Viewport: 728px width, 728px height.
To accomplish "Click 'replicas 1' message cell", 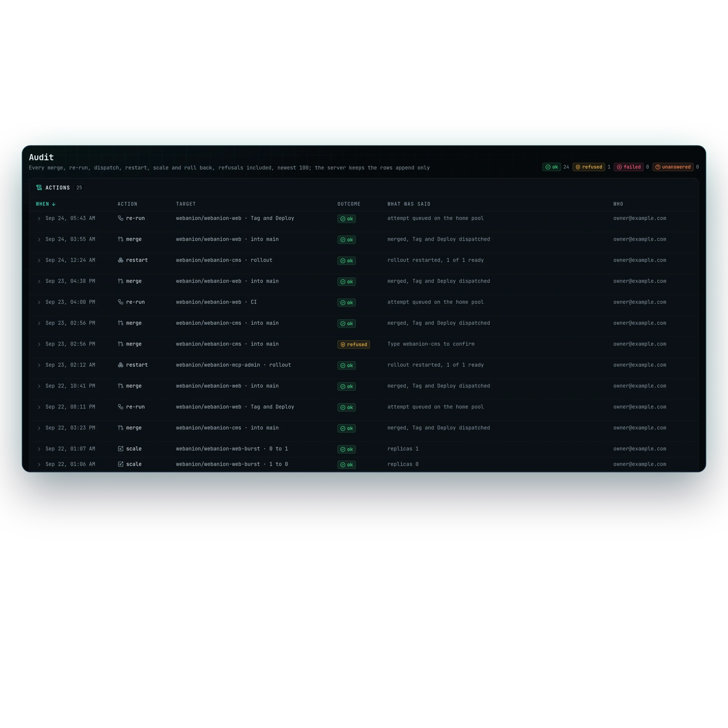I will [x=403, y=449].
